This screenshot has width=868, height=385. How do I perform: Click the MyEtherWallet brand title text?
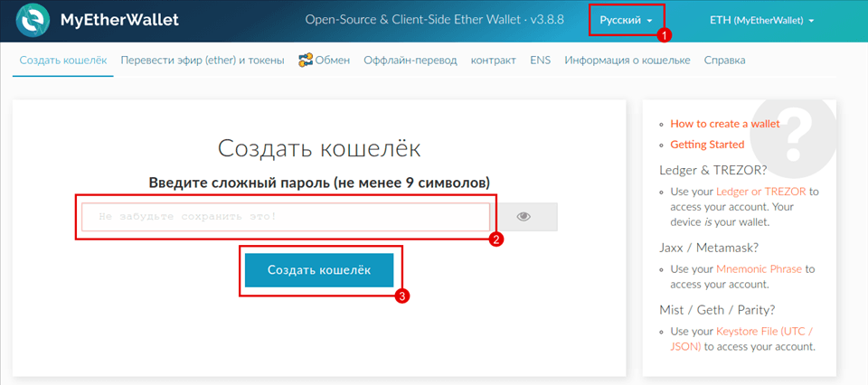click(119, 21)
